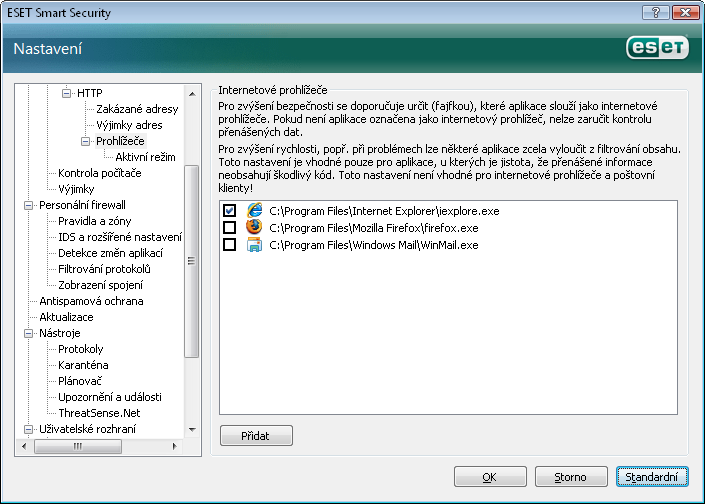This screenshot has height=504, width=705.
Task: Select Pravidla a zóny
Action: point(94,221)
